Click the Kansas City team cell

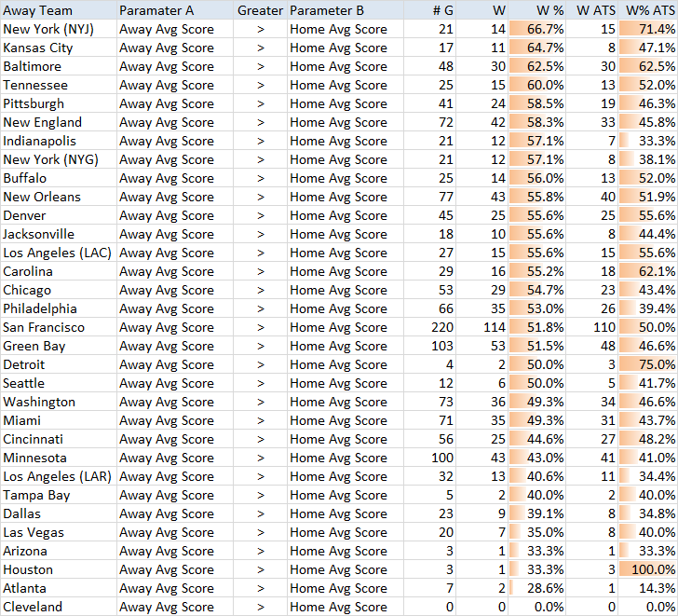pyautogui.click(x=59, y=48)
